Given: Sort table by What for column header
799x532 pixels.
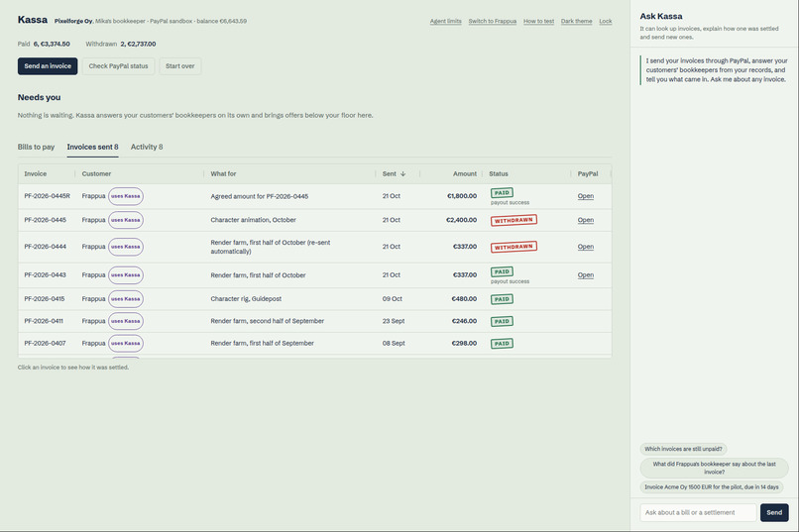Looking at the screenshot, I should pyautogui.click(x=223, y=174).
